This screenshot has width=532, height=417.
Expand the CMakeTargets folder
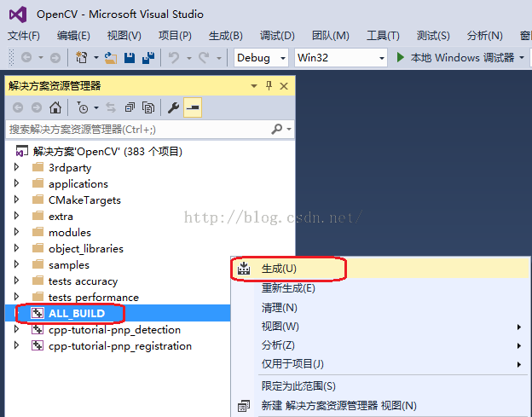tap(16, 200)
